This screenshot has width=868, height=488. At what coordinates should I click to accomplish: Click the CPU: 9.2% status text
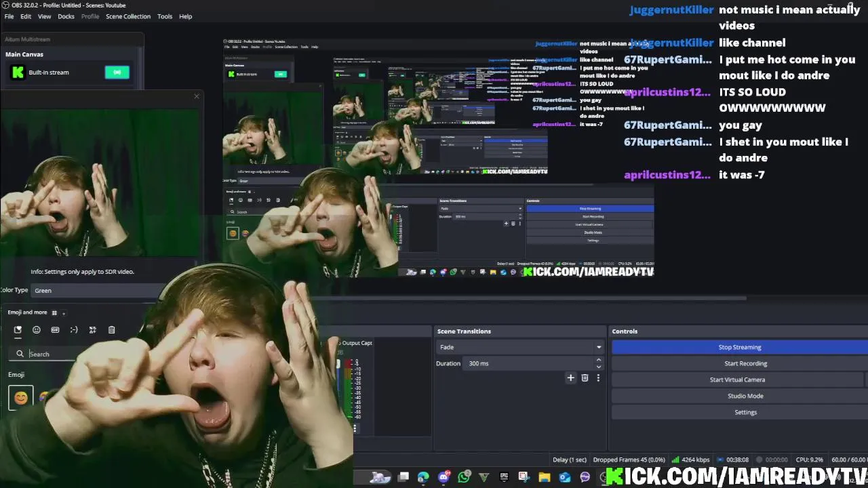pos(809,460)
